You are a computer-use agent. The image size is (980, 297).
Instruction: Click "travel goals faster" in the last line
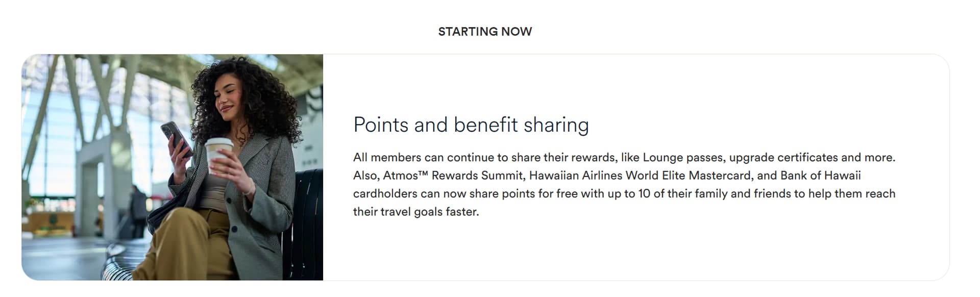(430, 212)
